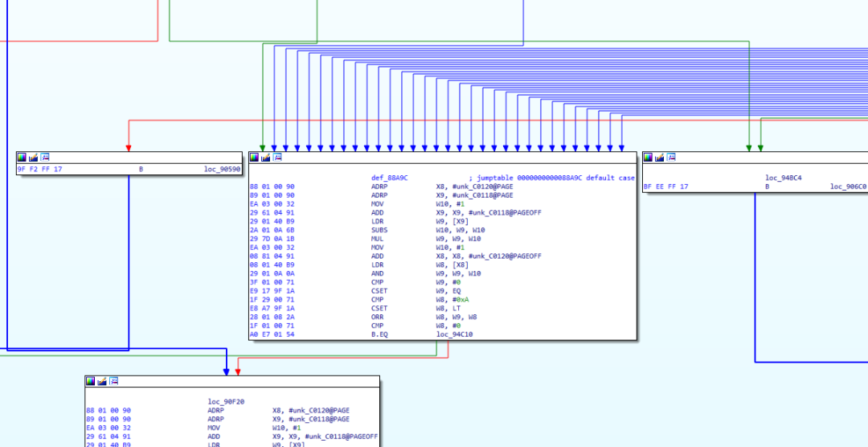The width and height of the screenshot is (868, 447).
Task: Click the color icon on the def_88A9C node
Action: 255,158
